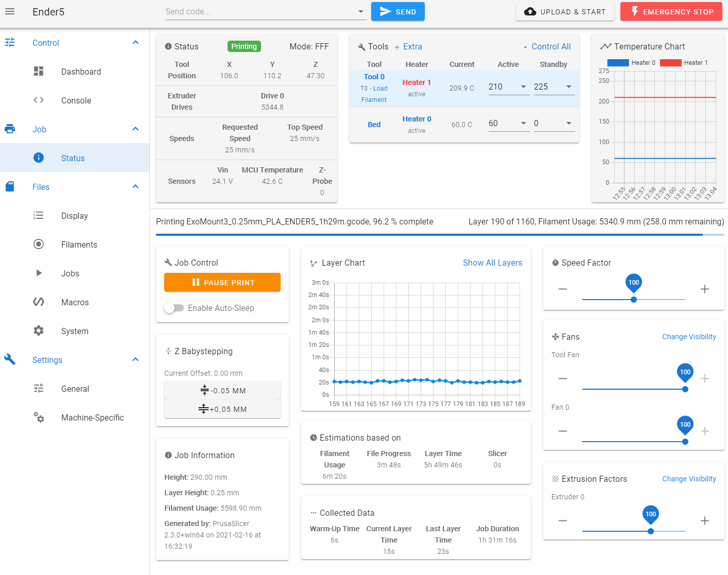The width and height of the screenshot is (728, 575).
Task: Decrease Speed Factor with minus icon
Action: point(563,289)
